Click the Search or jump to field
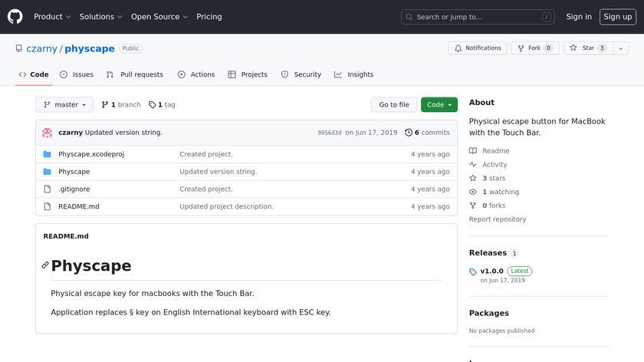 478,17
